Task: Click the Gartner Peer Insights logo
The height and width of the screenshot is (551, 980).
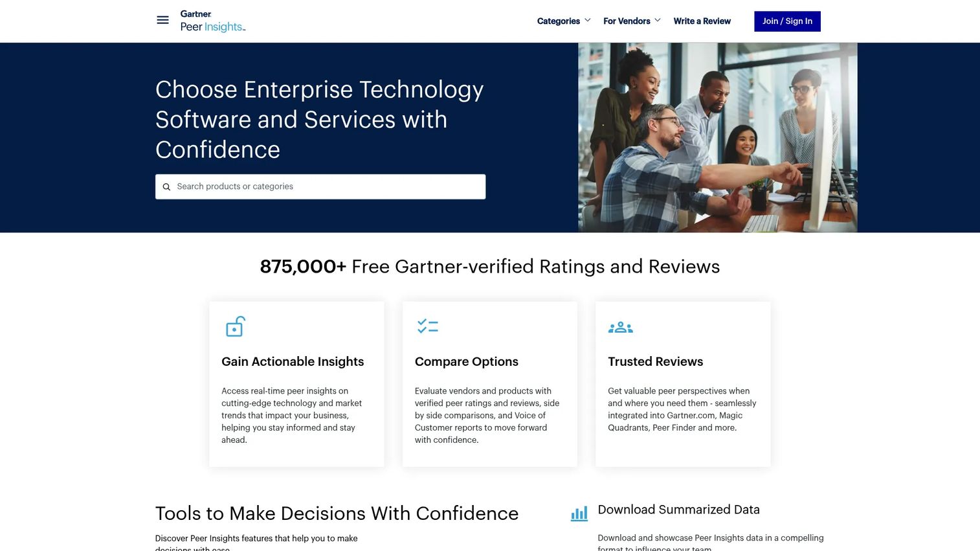Action: pyautogui.click(x=213, y=21)
